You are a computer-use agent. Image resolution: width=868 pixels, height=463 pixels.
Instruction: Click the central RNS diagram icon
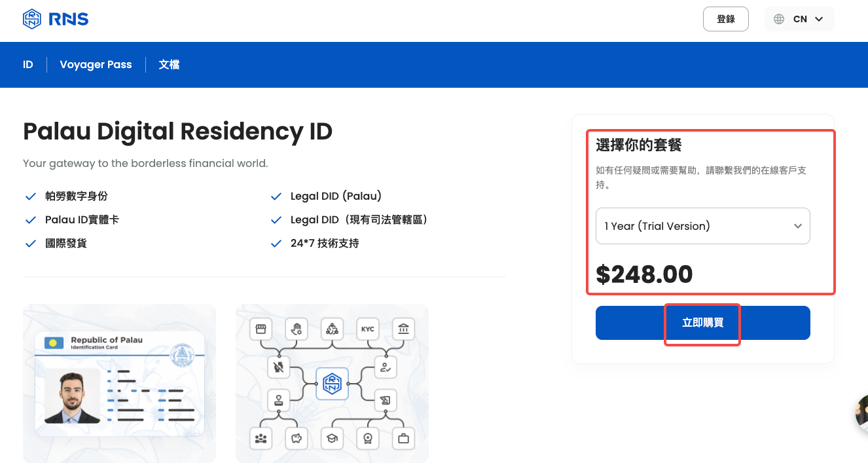click(333, 383)
